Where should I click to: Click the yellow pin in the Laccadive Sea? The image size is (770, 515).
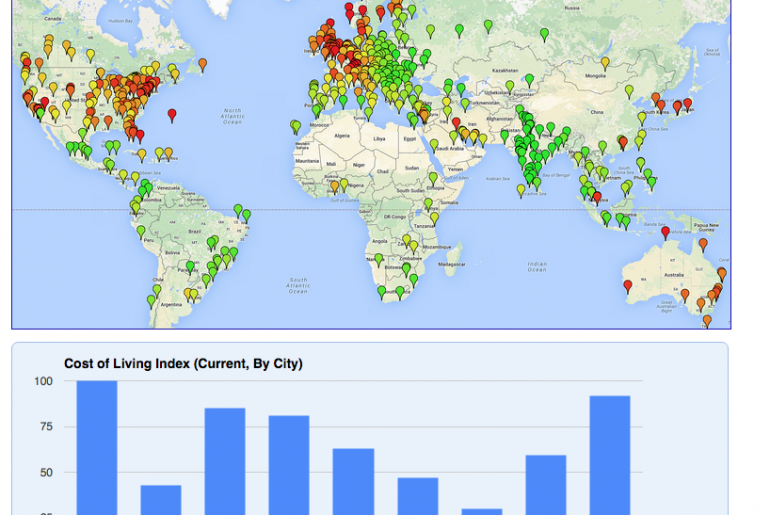tap(521, 189)
